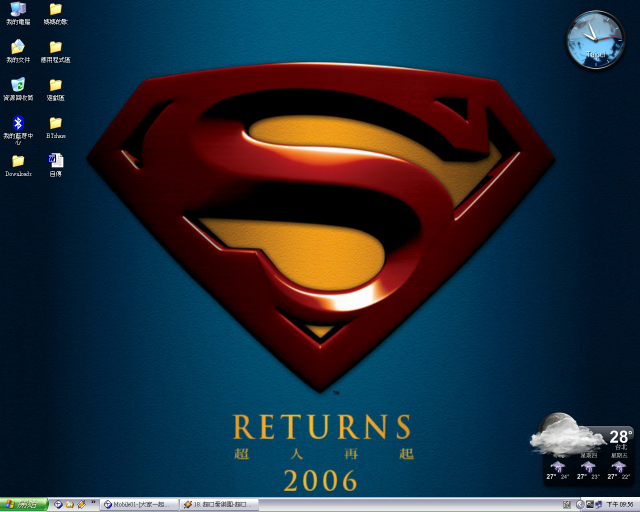Viewport: 640px width, 512px height.
Task: Switch to the Mobile01 taskbar window
Action: [x=140, y=505]
